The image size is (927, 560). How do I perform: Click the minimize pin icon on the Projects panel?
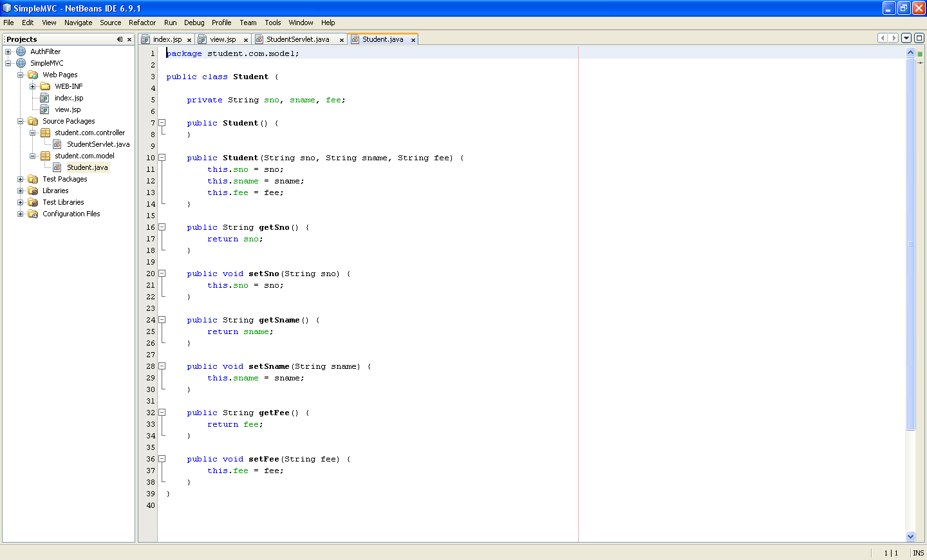(x=119, y=39)
